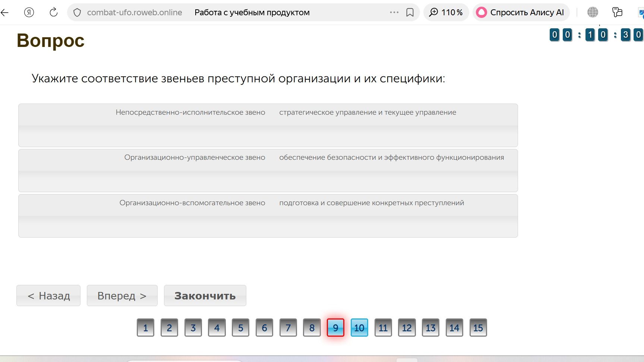Viewport: 644px width, 362px height.
Task: Select Непосредственно-исполнительское звено item
Action: (x=190, y=112)
